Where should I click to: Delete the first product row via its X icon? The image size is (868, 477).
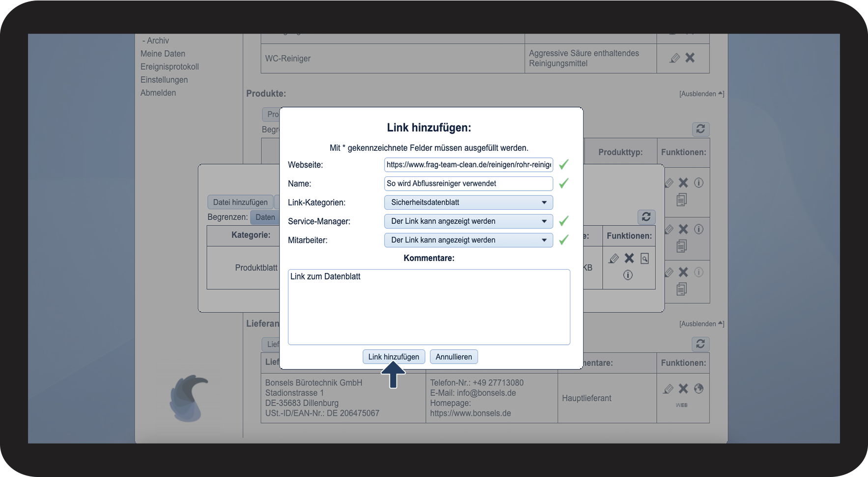683,183
